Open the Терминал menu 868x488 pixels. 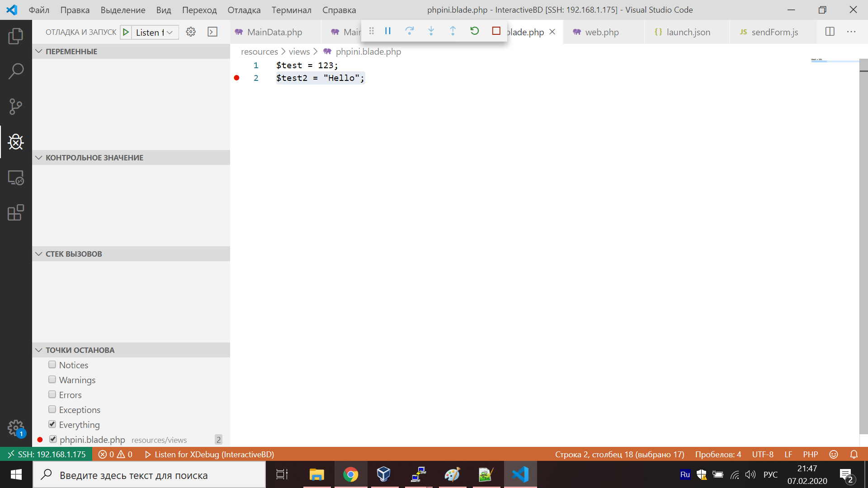coord(292,10)
